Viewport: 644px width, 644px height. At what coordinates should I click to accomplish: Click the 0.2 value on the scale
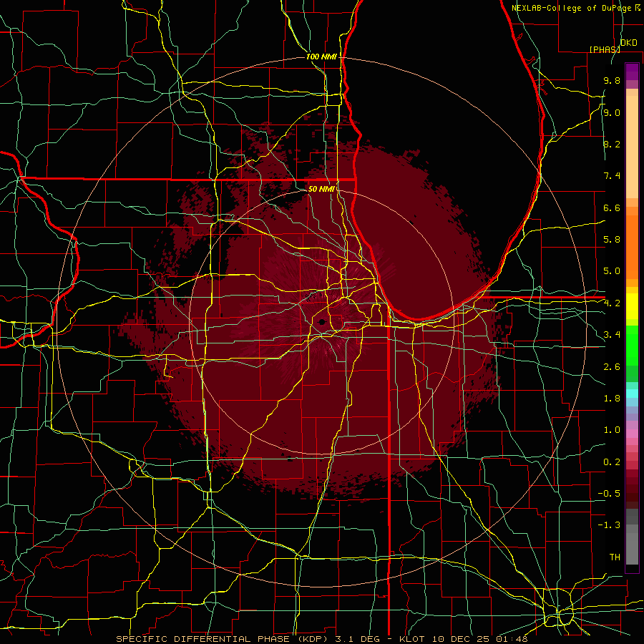click(612, 462)
